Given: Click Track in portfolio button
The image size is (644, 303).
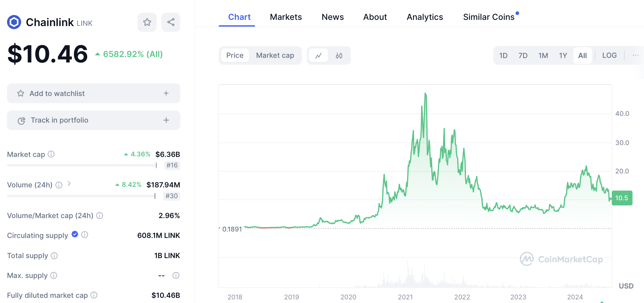Looking at the screenshot, I should coord(94,120).
